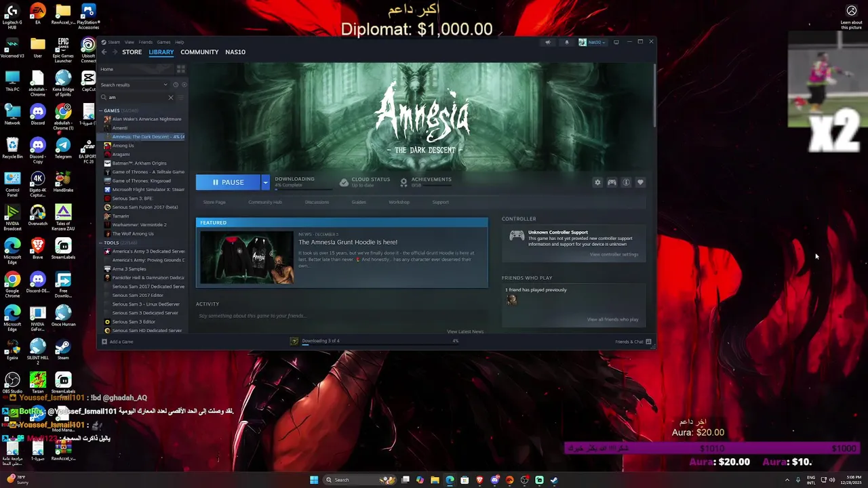868x488 pixels.
Task: Open Brave browser desktop shortcut
Action: click(38, 249)
